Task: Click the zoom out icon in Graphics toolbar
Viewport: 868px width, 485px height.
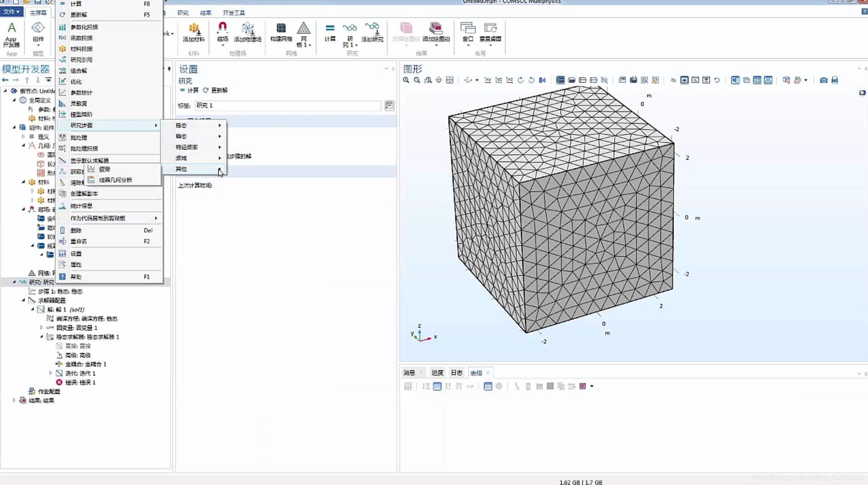Action: point(417,80)
